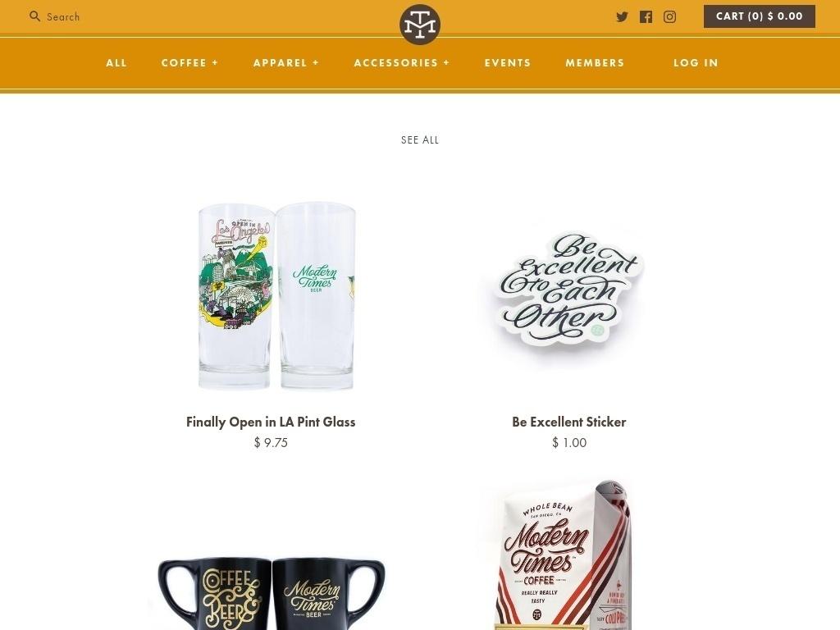840x630 pixels.
Task: Go to the All products menu item
Action: coord(116,62)
